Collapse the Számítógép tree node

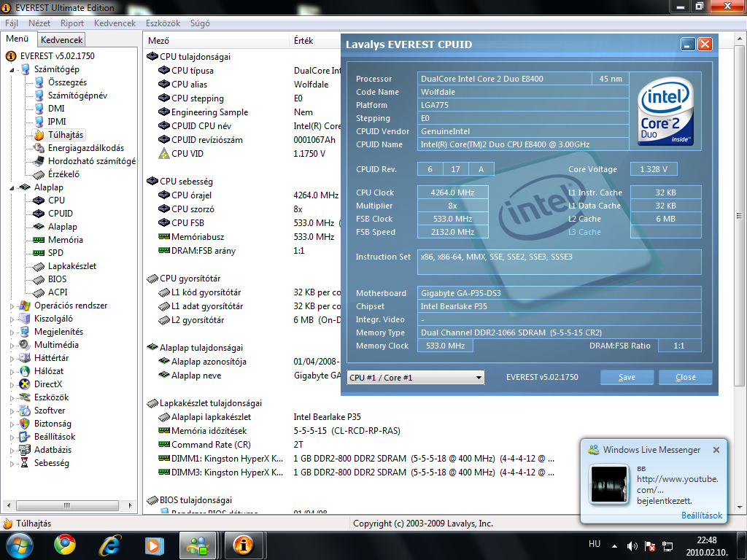(12, 69)
